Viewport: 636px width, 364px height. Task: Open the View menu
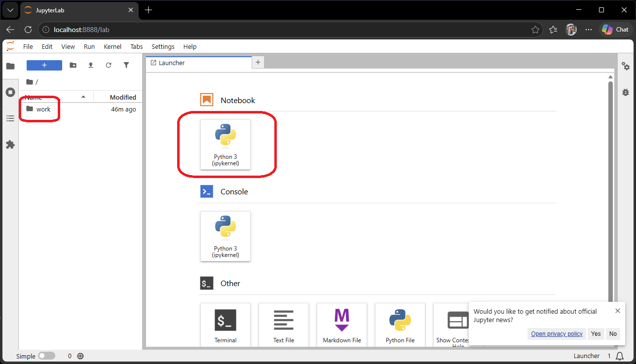[x=68, y=46]
